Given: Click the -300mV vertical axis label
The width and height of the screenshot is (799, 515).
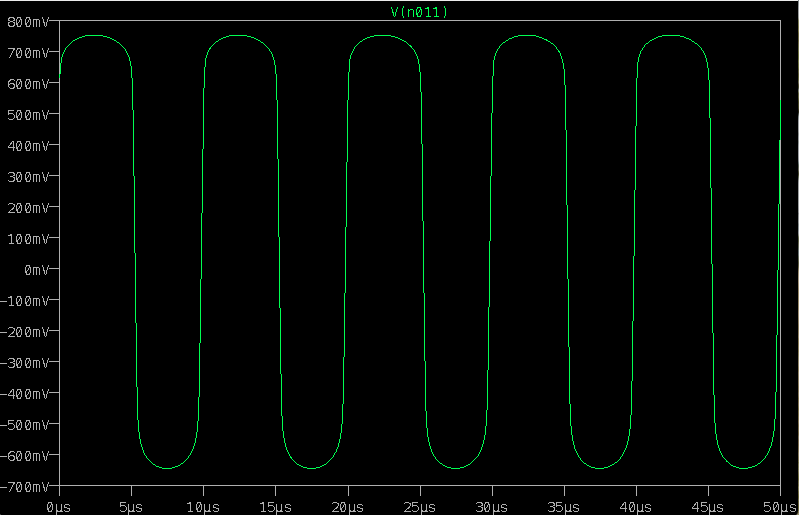Looking at the screenshot, I should click(x=25, y=363).
